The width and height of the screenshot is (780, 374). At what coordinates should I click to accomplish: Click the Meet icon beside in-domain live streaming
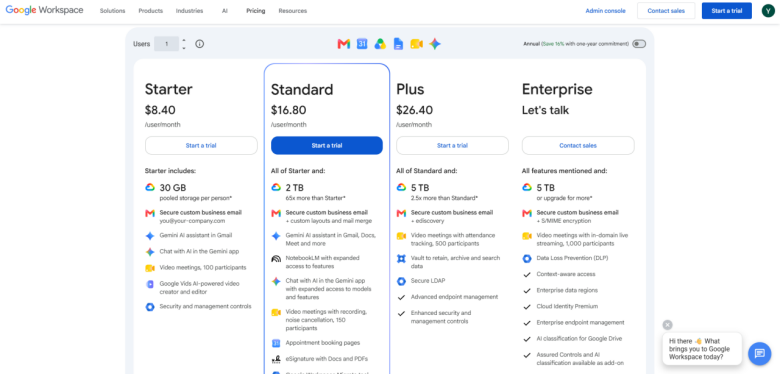point(527,236)
